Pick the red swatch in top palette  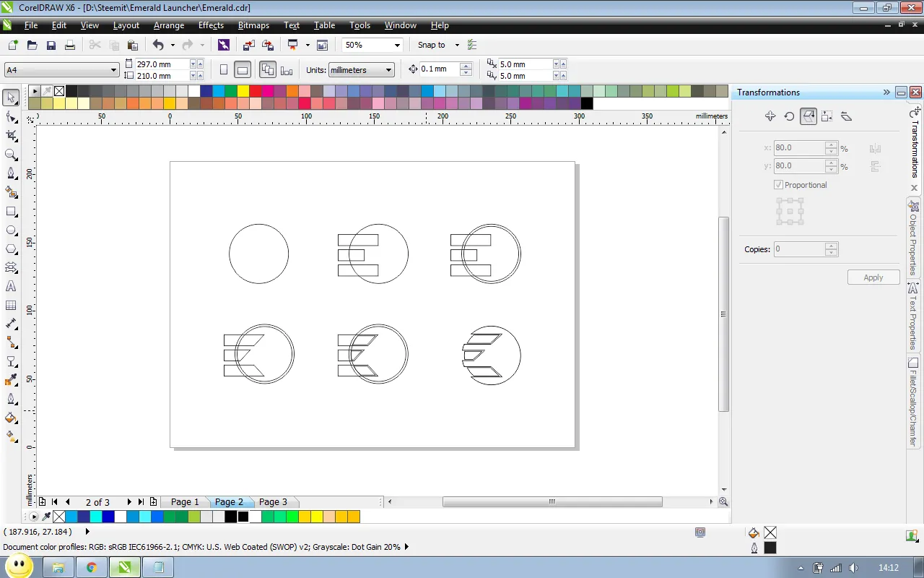click(x=255, y=91)
